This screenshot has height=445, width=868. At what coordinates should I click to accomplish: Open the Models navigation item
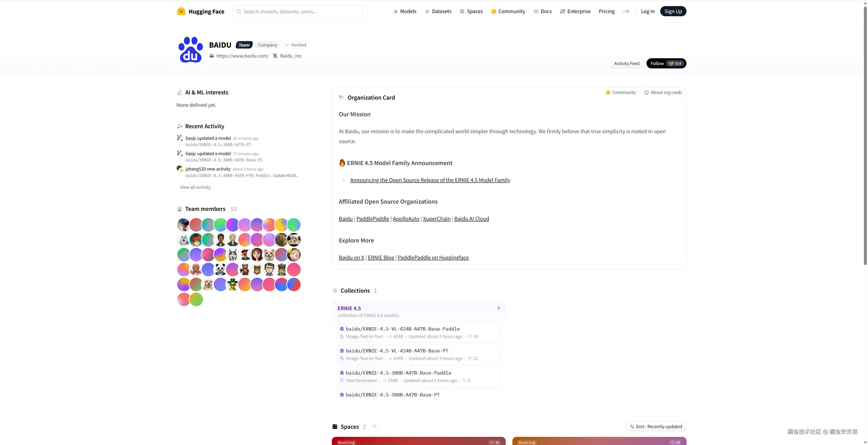coord(405,12)
